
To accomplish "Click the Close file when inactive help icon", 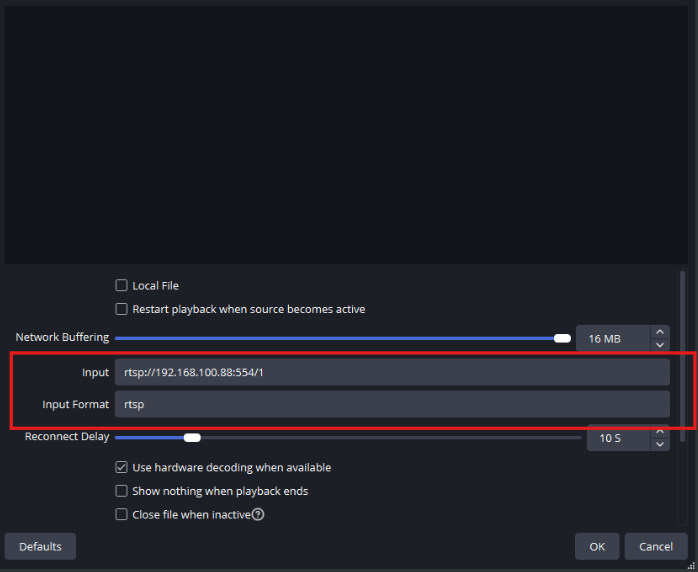I will click(258, 515).
